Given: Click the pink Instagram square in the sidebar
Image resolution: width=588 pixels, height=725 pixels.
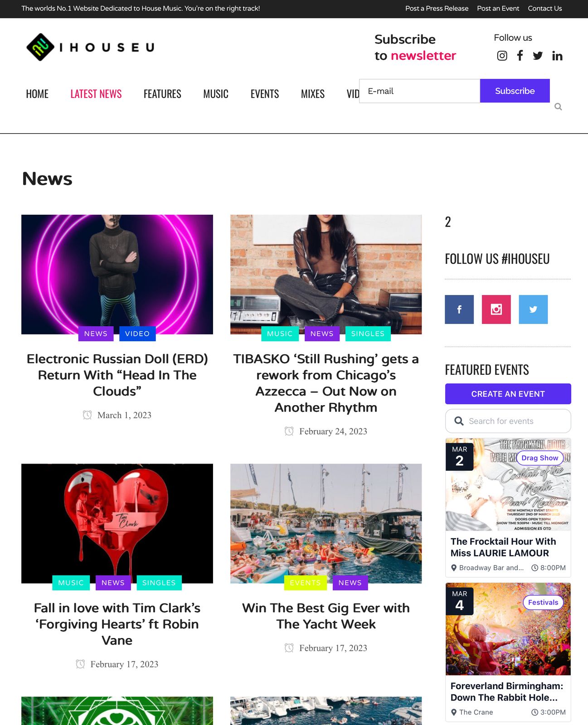Looking at the screenshot, I should (496, 309).
